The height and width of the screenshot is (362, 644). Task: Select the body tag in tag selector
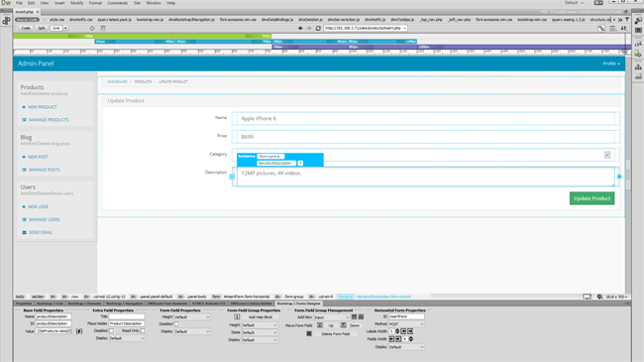coord(20,297)
